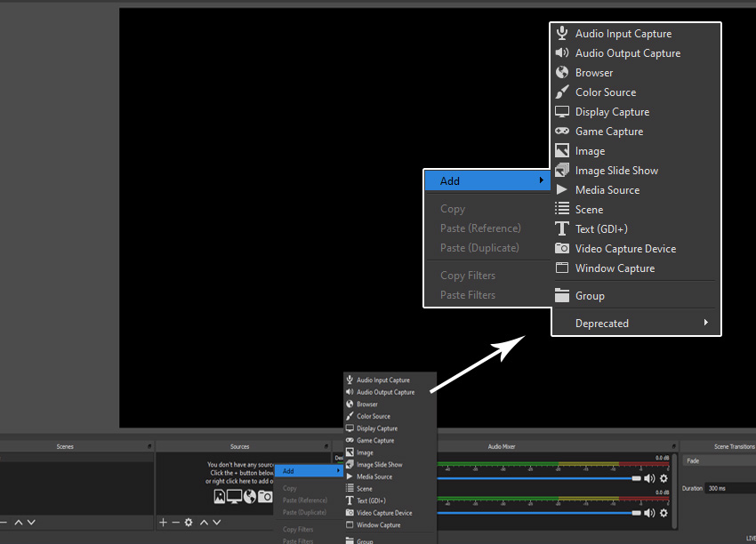Click the monitor icon in the Sources placeholder
The height and width of the screenshot is (544, 756).
(234, 496)
